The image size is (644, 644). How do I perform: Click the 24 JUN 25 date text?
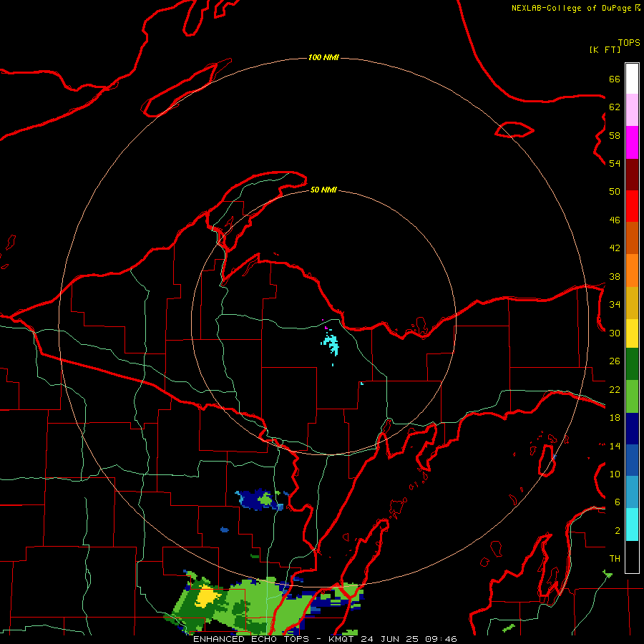[x=389, y=639]
